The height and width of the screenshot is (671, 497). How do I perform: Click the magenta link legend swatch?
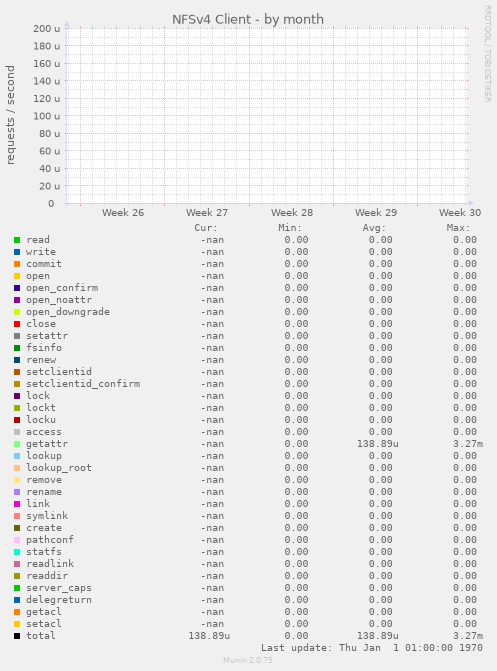coord(17,504)
